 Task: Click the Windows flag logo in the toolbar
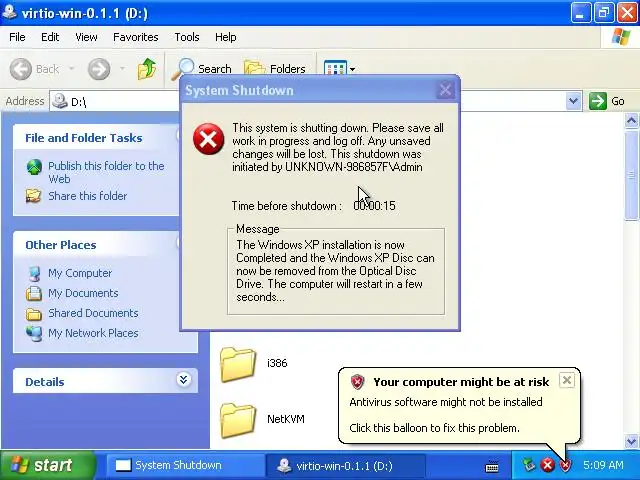point(620,37)
